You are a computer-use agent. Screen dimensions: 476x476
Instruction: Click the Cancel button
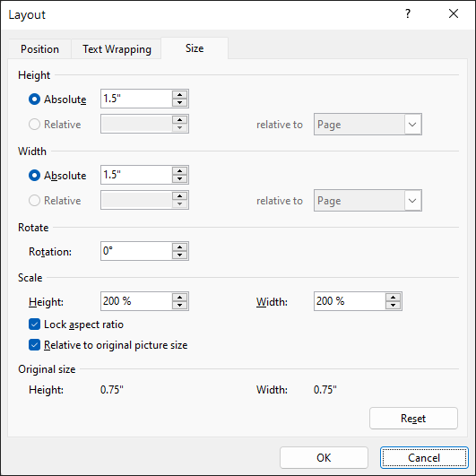(424, 457)
